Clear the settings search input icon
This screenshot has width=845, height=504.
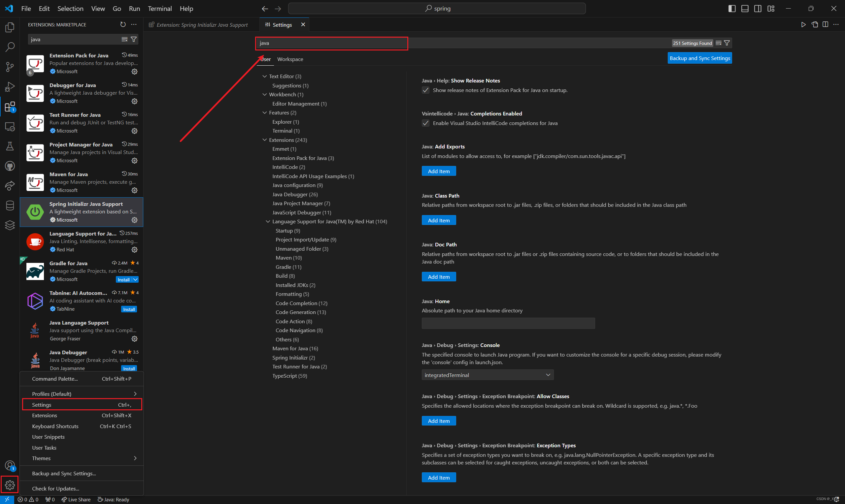coord(719,43)
